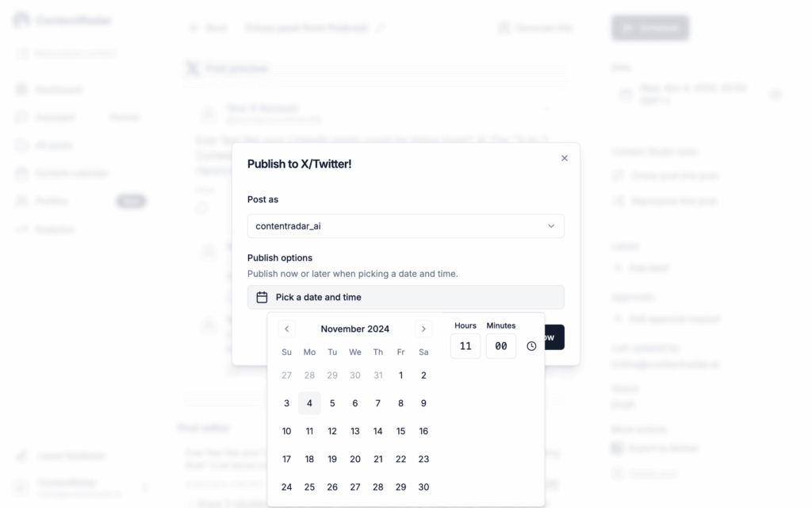This screenshot has height=508, width=812.
Task: Select October 28 from previous month
Action: coord(309,375)
